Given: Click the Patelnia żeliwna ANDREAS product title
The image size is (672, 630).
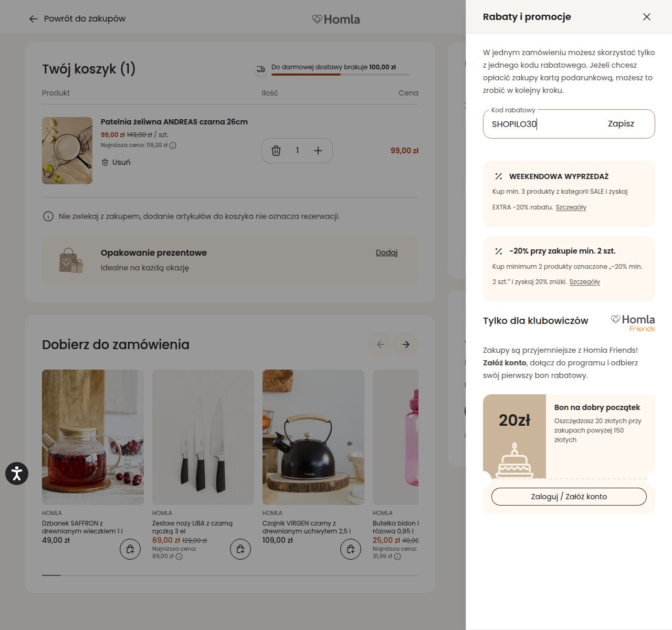Looking at the screenshot, I should point(174,122).
